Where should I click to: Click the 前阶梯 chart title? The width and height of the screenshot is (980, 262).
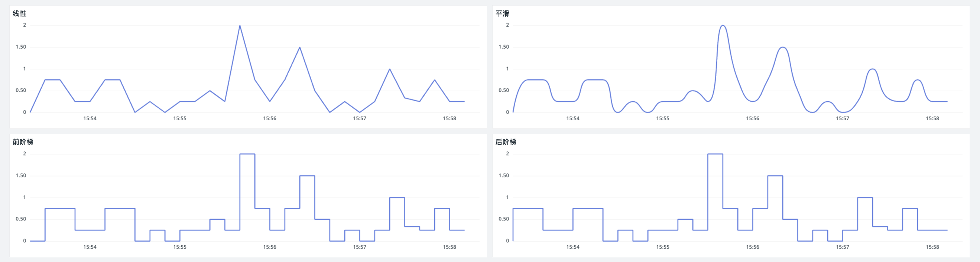[x=23, y=142]
